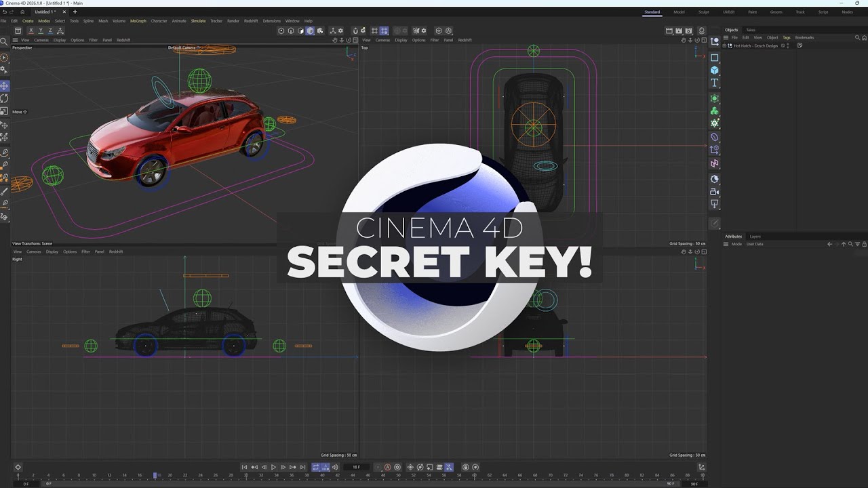868x488 pixels.
Task: Click the Attributes panel back arrow
Action: [x=829, y=244]
